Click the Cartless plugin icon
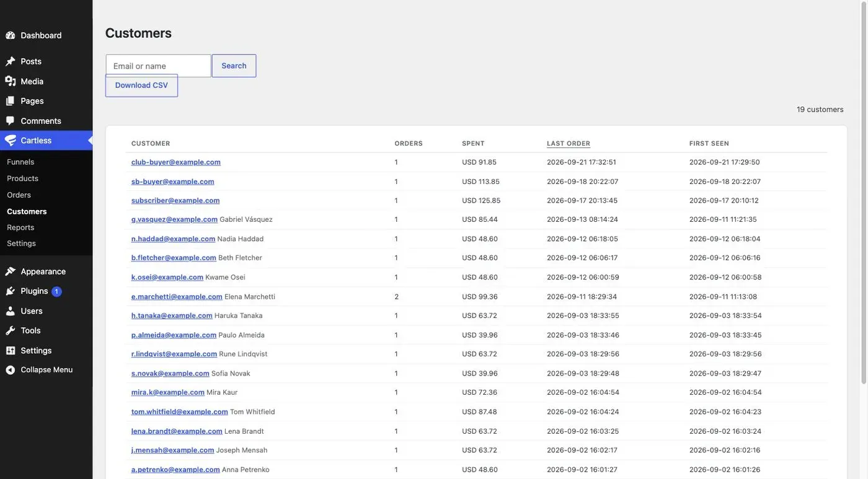Screen dimensions: 868x479 coord(11,141)
